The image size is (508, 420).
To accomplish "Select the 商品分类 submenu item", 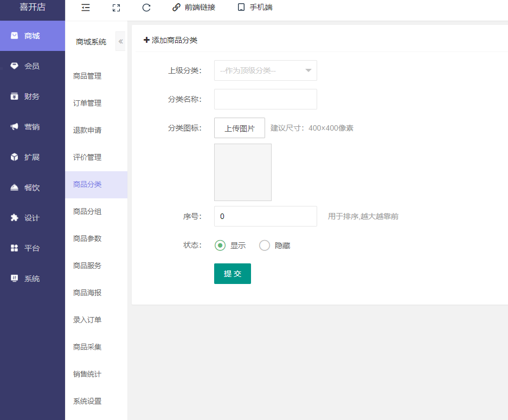I will [x=96, y=185].
